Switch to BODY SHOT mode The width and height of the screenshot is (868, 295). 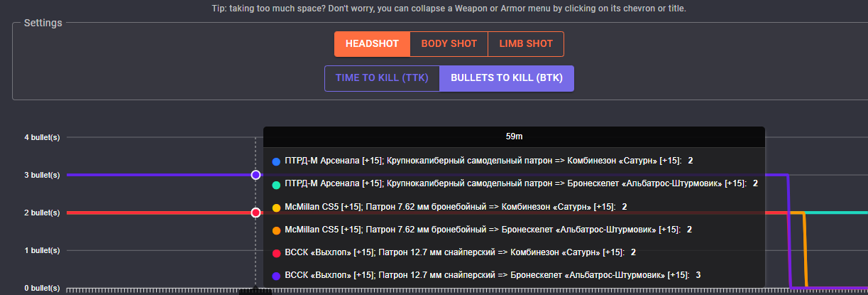pyautogui.click(x=449, y=43)
